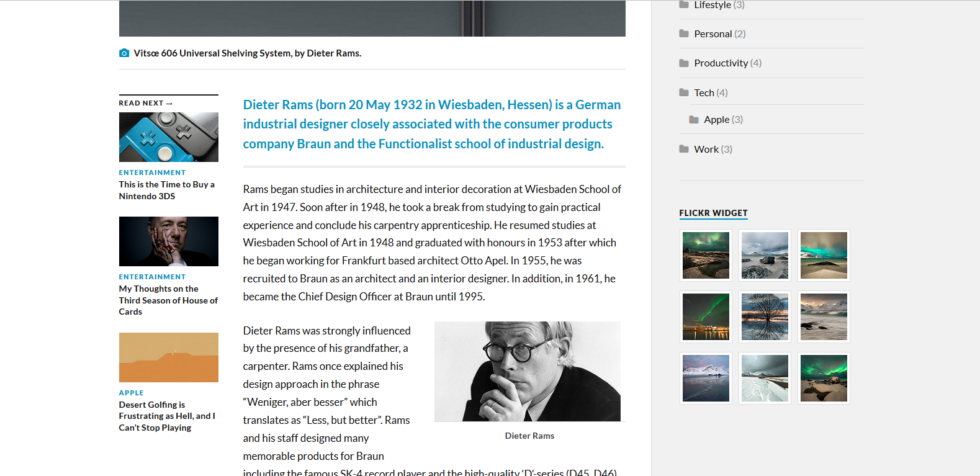Open the Flickr photo of reflected tree
The width and height of the screenshot is (980, 476).
pyautogui.click(x=765, y=317)
